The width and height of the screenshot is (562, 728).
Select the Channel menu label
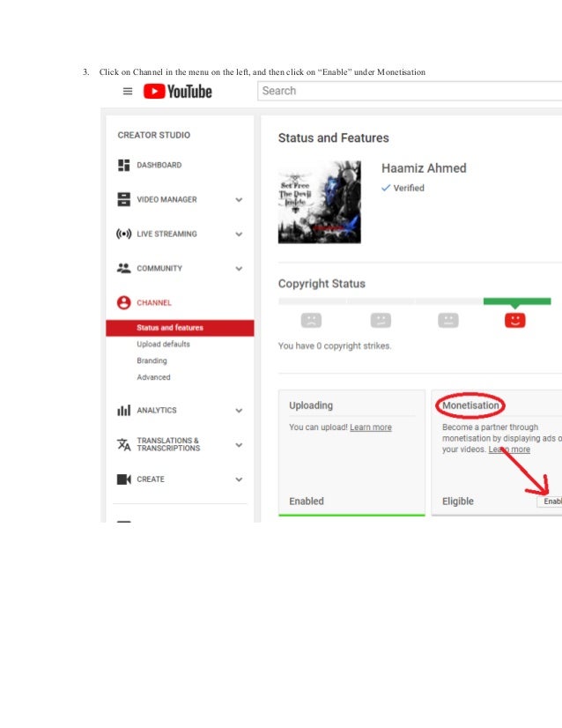pos(154,302)
